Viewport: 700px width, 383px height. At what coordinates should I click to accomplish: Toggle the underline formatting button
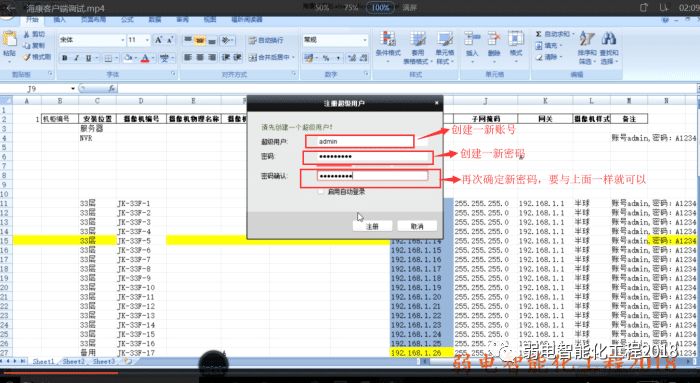(88, 58)
